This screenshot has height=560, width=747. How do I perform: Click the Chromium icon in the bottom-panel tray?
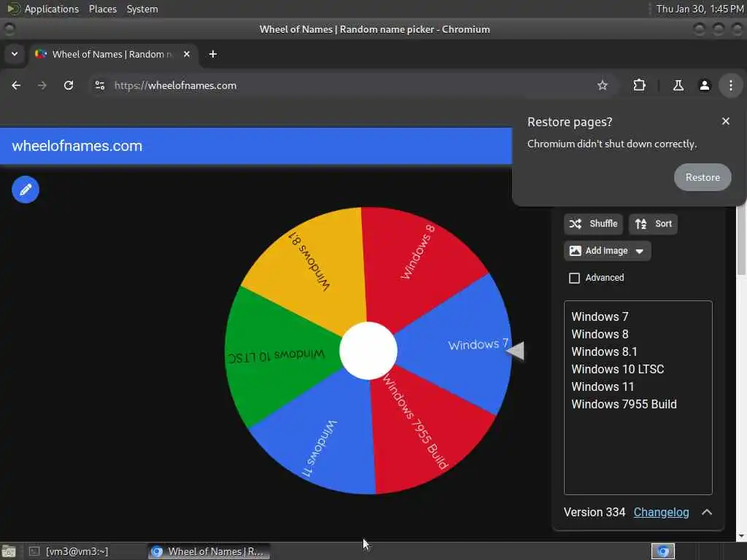(x=662, y=551)
